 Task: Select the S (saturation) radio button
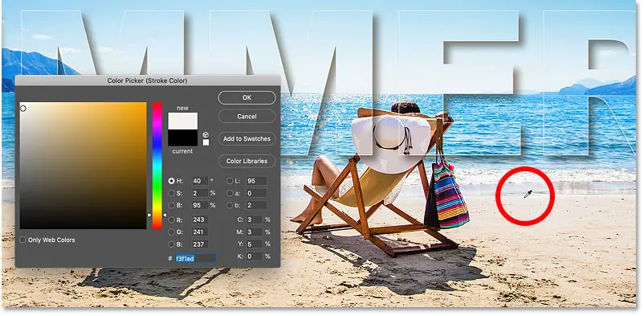pos(171,193)
